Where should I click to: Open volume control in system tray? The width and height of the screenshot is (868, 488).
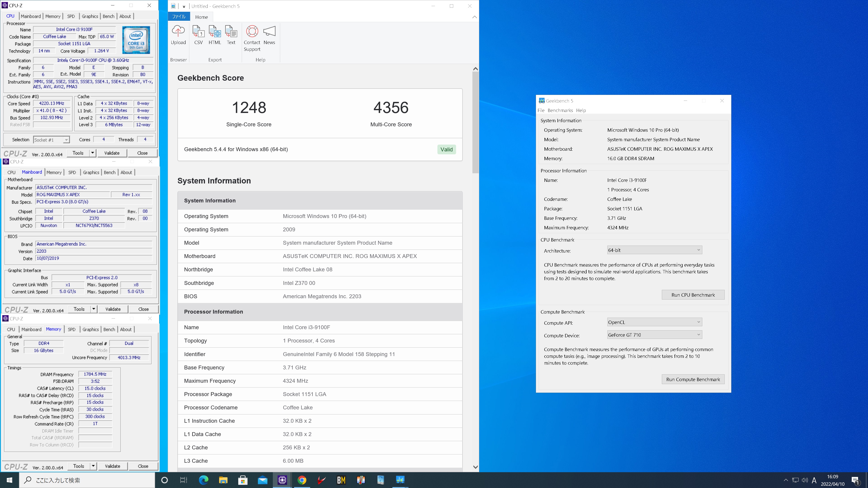(x=805, y=480)
